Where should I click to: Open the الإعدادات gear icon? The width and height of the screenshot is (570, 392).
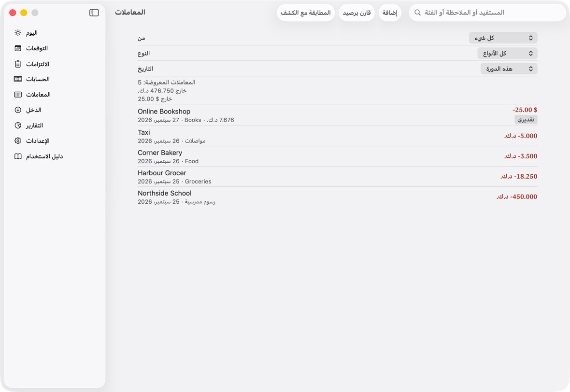(18, 140)
